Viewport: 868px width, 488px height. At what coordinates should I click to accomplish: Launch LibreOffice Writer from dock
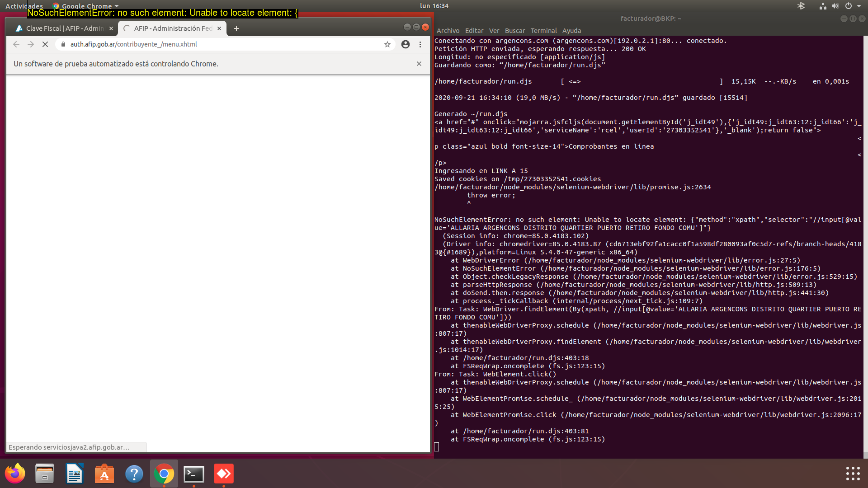tap(75, 474)
